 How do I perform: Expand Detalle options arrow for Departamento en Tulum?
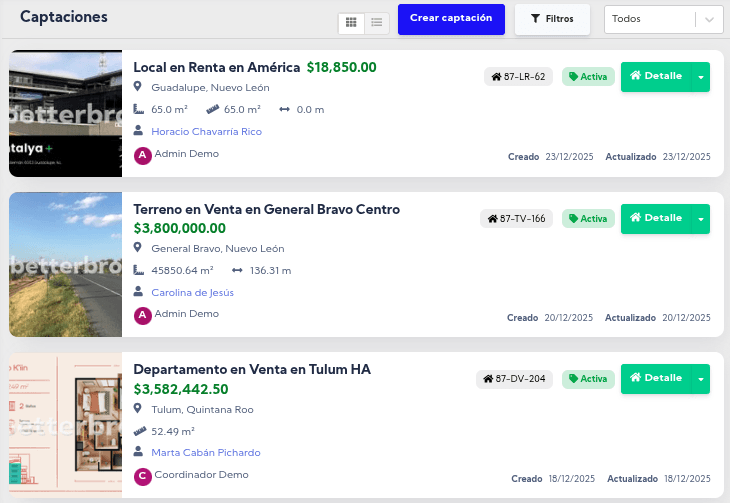(x=701, y=379)
